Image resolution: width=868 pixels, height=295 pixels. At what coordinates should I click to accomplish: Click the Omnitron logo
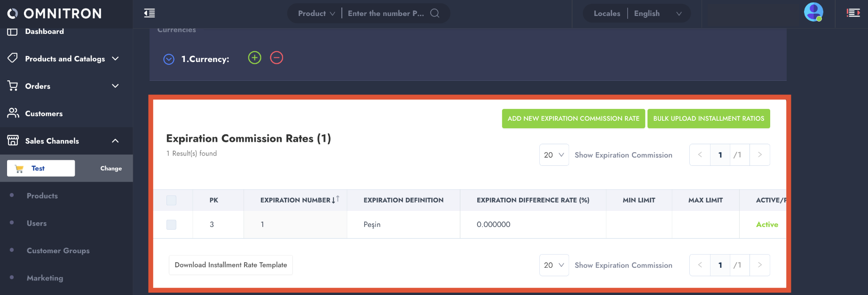[55, 14]
